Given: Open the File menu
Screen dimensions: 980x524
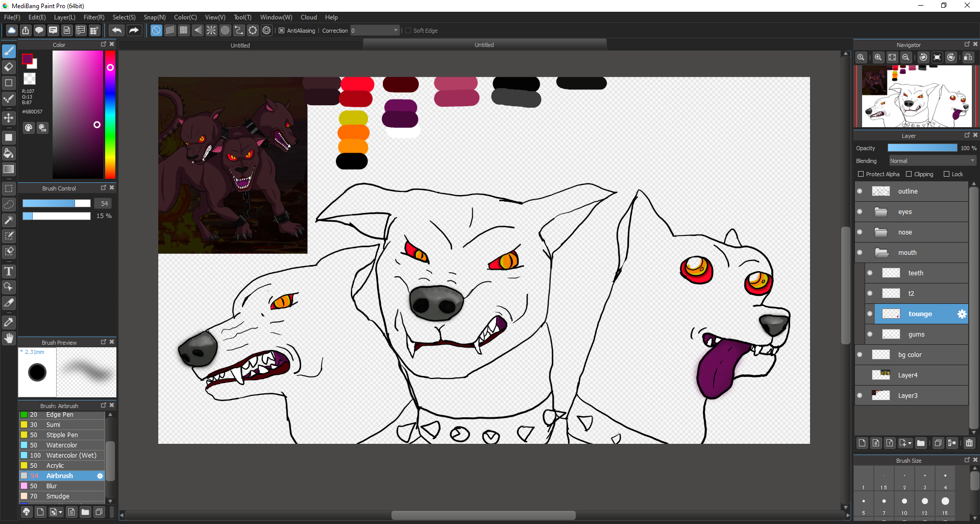Looking at the screenshot, I should pos(12,17).
